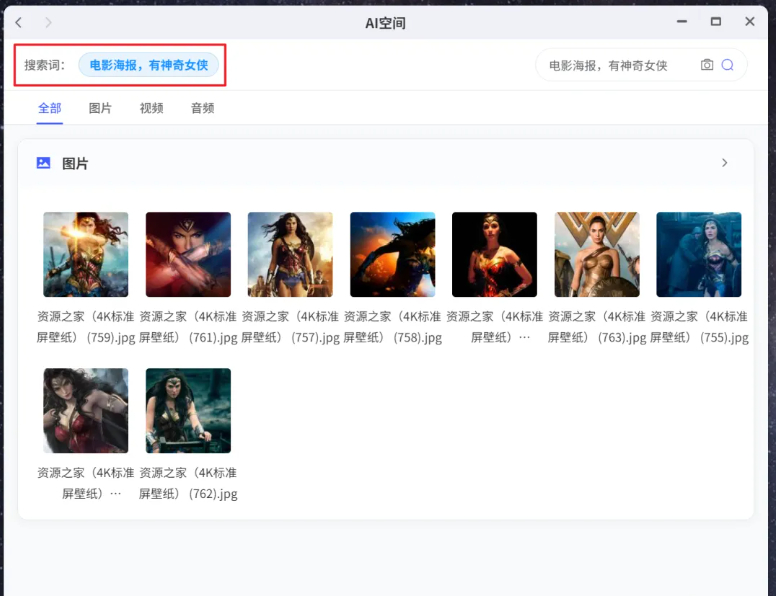The height and width of the screenshot is (596, 776).
Task: Switch to the 图片 tab
Action: tap(100, 108)
